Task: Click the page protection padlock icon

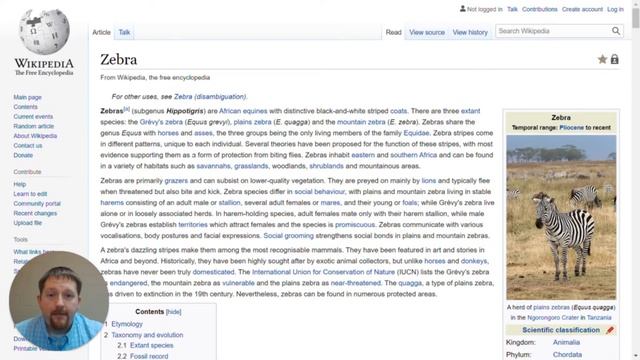Action: click(x=614, y=60)
